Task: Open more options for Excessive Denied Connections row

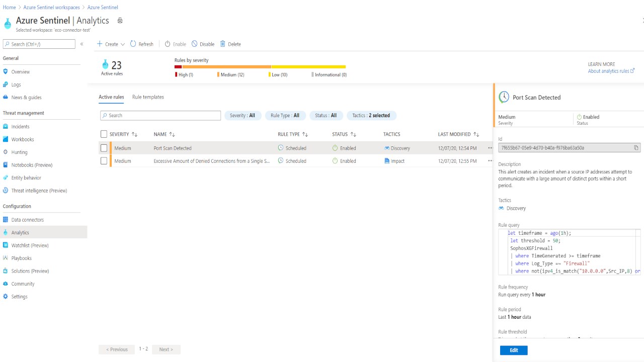Action: tap(490, 161)
